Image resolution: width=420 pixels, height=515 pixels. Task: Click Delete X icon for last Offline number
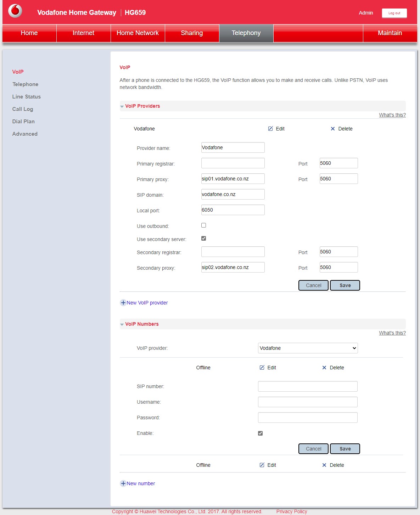click(x=324, y=465)
